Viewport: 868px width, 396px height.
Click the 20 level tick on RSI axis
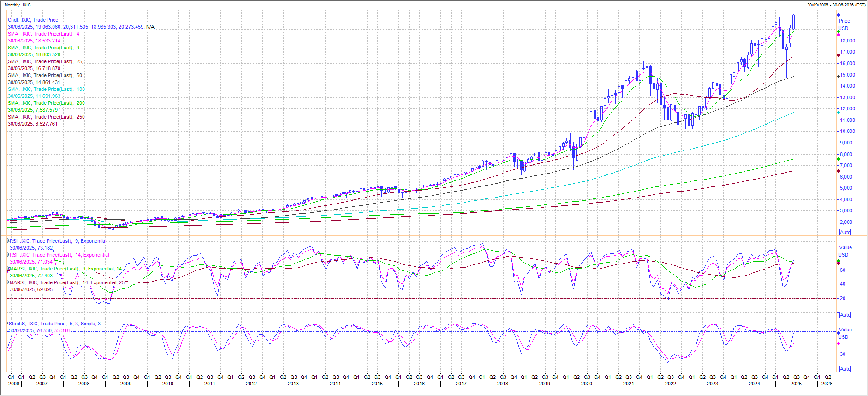[x=843, y=298]
